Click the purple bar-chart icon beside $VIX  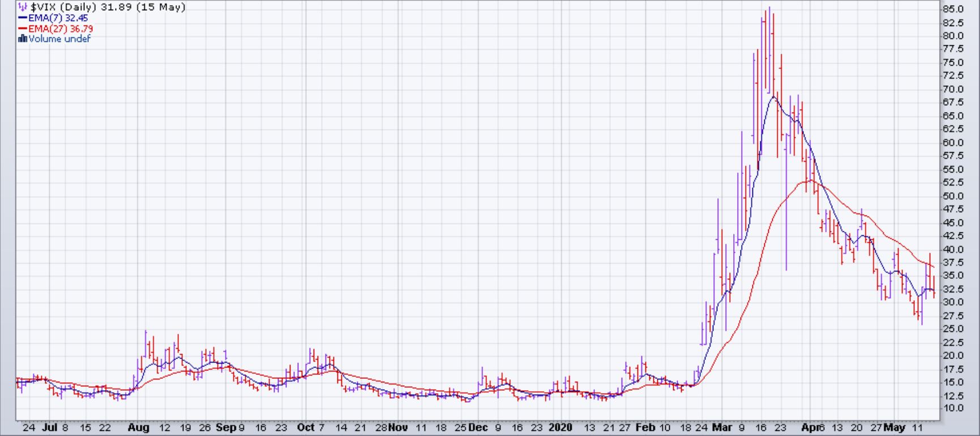22,7
